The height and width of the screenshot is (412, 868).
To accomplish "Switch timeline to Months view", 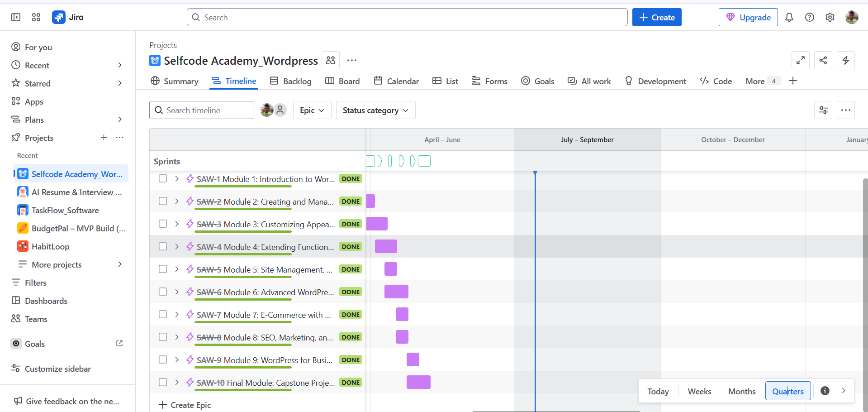I will [x=742, y=391].
